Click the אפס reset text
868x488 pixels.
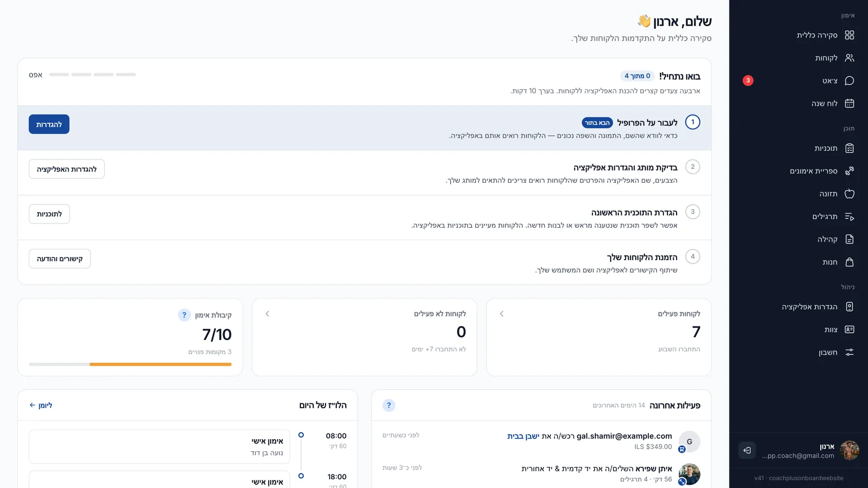tap(36, 75)
